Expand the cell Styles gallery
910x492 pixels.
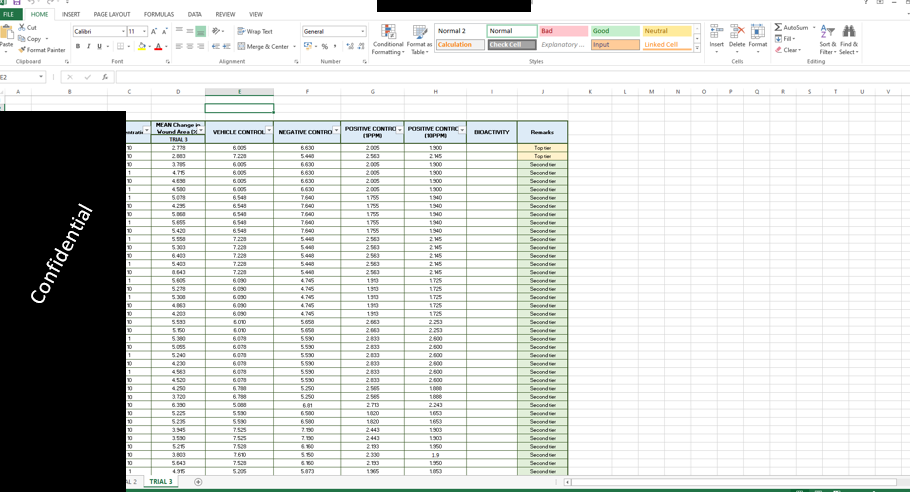pos(697,48)
